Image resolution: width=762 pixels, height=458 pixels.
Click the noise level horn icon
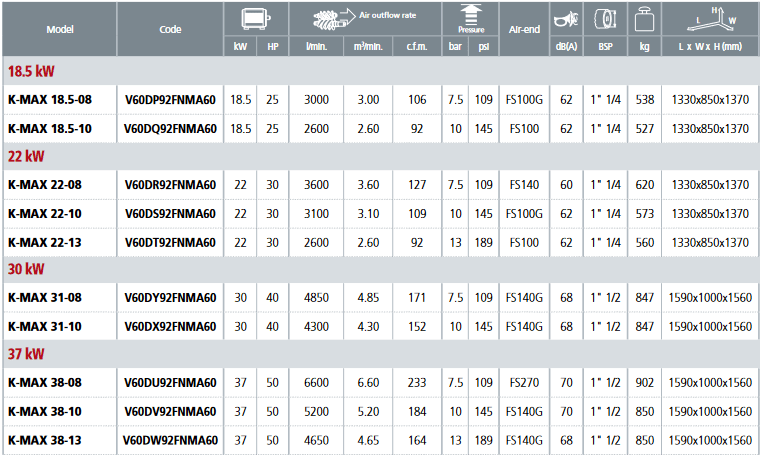tap(566, 19)
